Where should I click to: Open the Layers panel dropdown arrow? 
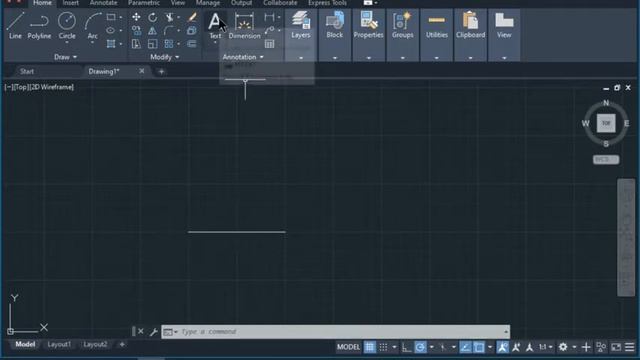point(301,58)
